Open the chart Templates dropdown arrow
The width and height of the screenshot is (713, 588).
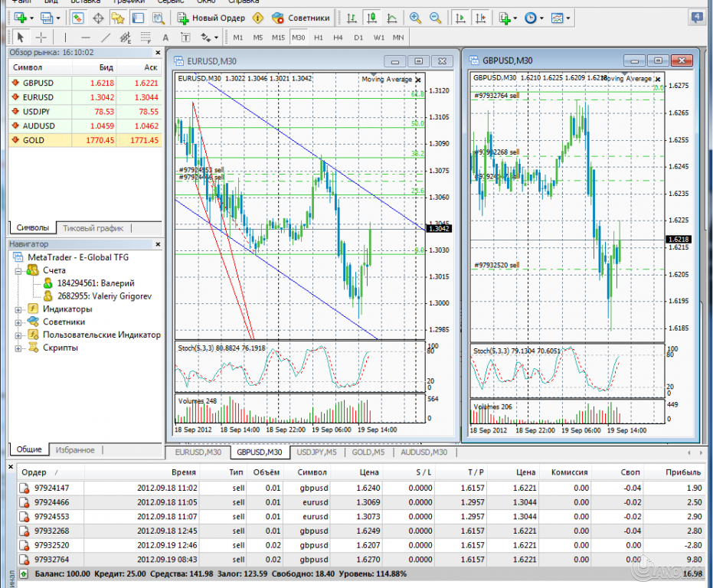567,18
